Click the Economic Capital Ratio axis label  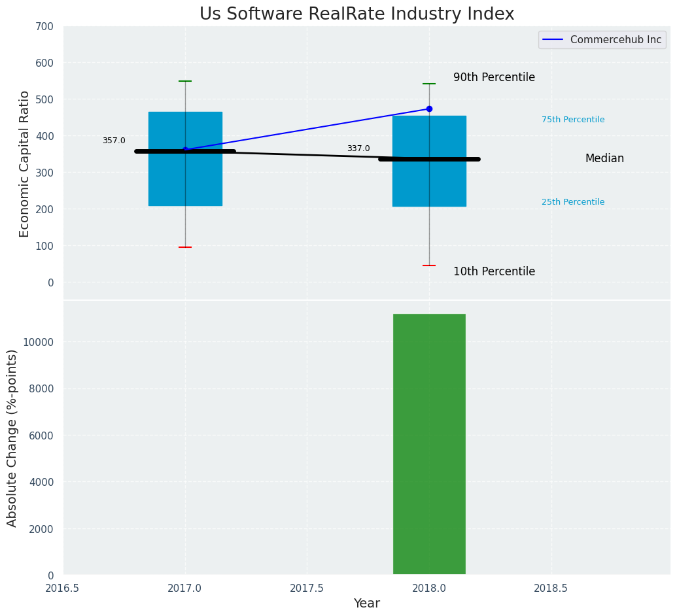pos(24,163)
